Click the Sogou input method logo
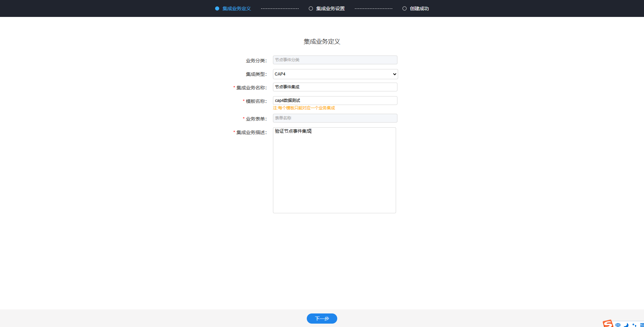This screenshot has width=644, height=327. tap(607, 324)
